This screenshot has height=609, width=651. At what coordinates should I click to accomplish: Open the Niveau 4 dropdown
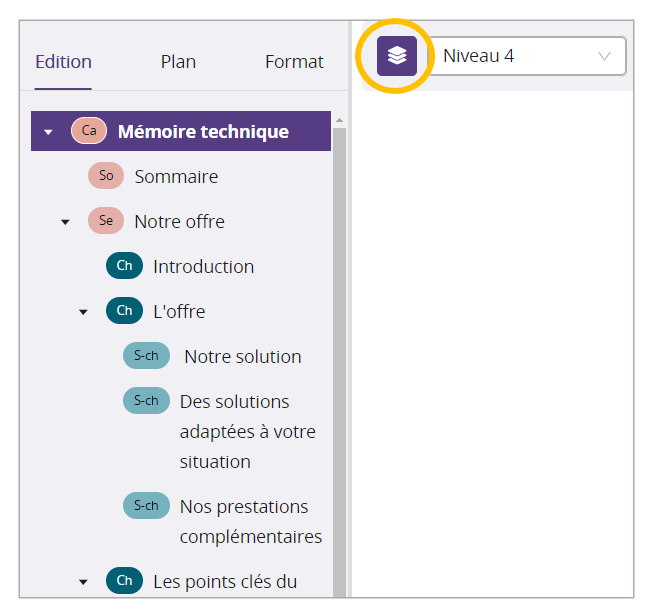pyautogui.click(x=527, y=56)
